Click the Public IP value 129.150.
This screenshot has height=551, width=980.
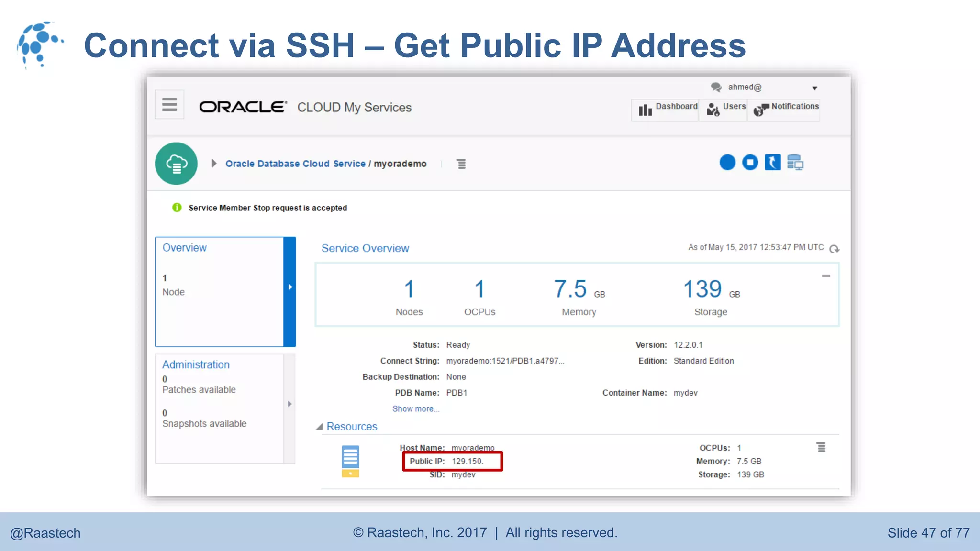pyautogui.click(x=468, y=462)
